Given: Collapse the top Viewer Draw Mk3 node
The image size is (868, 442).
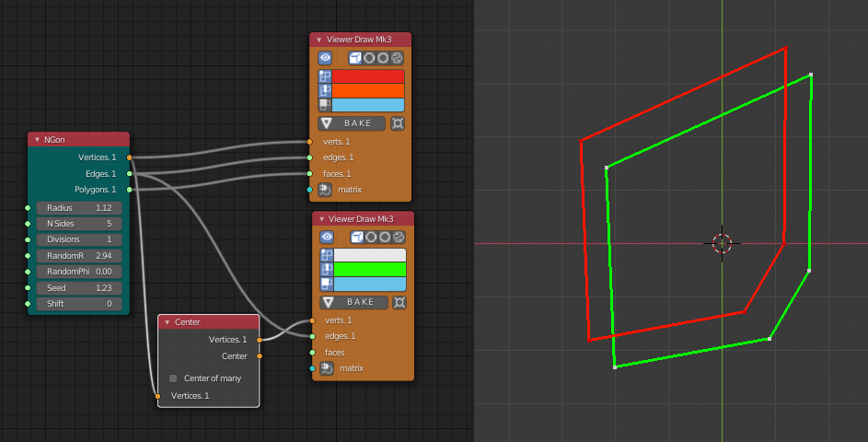Looking at the screenshot, I should coord(318,40).
